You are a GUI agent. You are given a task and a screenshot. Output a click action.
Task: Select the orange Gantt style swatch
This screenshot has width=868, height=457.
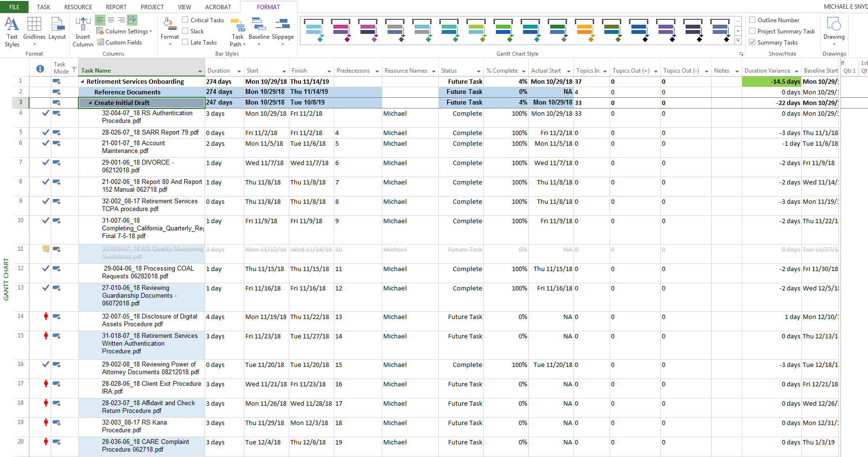coord(585,30)
